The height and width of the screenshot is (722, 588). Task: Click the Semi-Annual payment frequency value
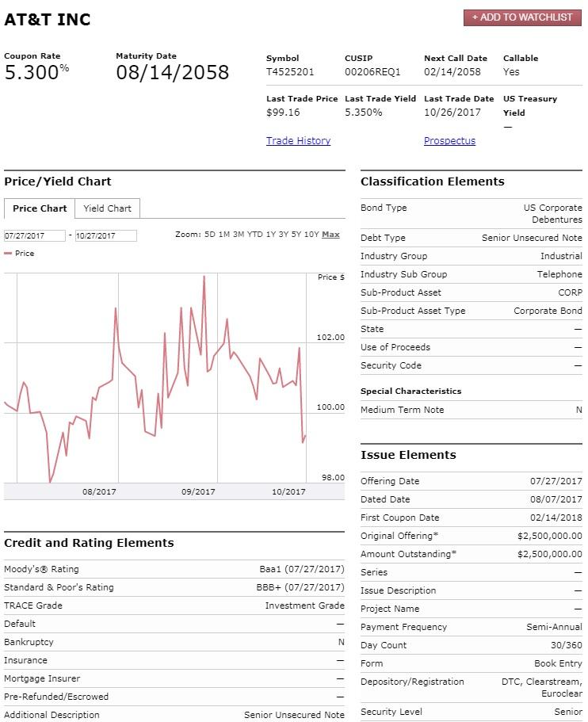pyautogui.click(x=555, y=627)
